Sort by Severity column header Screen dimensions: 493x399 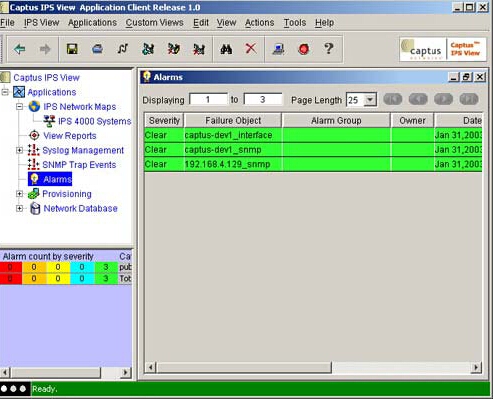[x=164, y=120]
